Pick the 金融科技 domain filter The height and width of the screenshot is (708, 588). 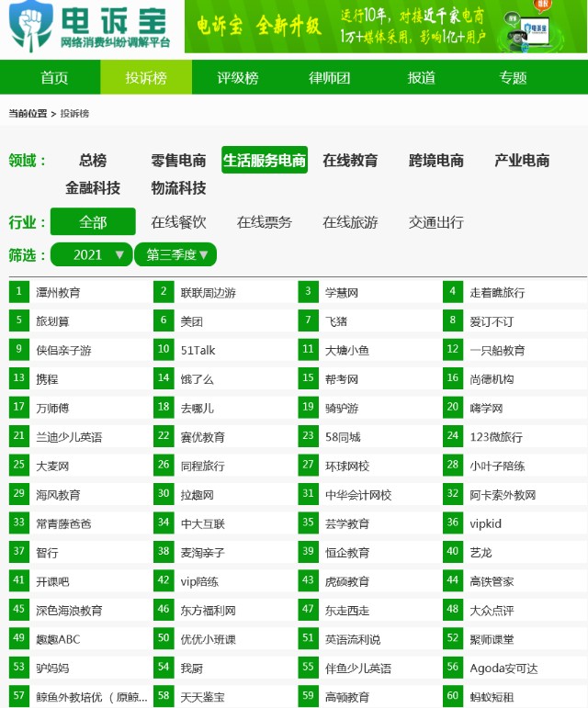click(x=93, y=188)
